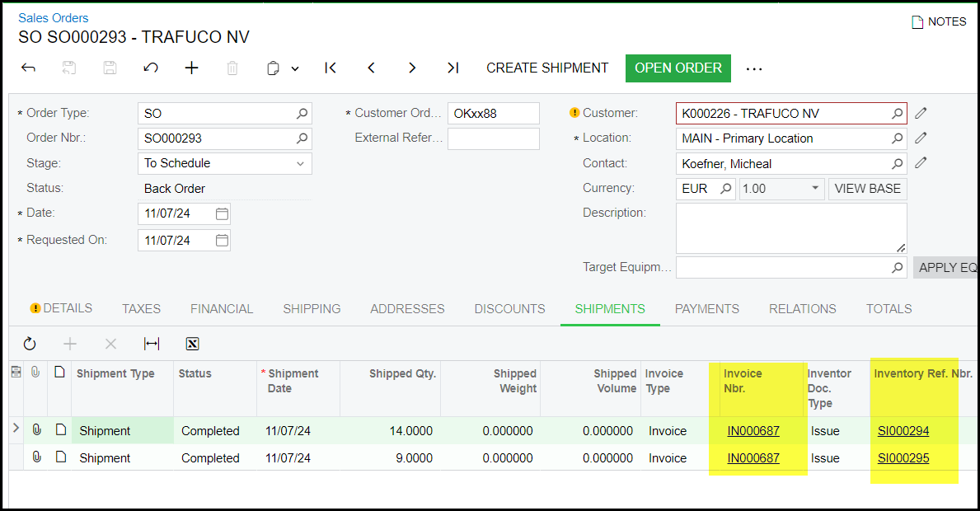Click the CREATE SHIPMENT button
Screen dimensions: 980x511
[547, 68]
